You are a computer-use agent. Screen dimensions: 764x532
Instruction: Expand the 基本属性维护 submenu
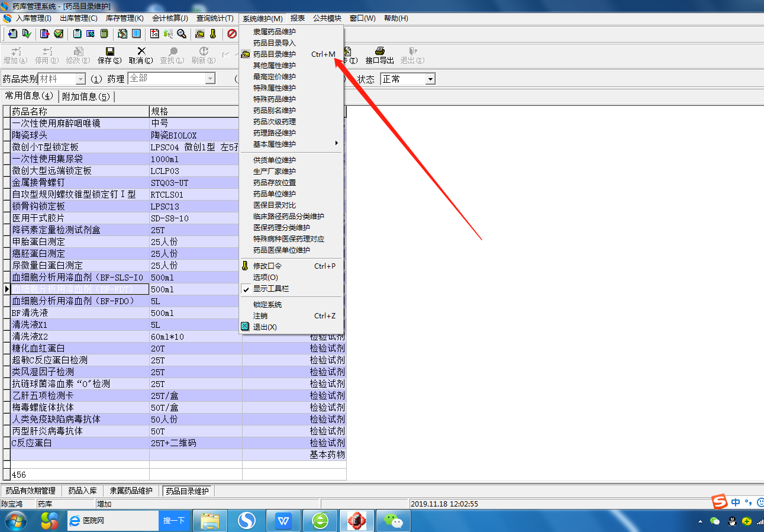click(x=291, y=144)
